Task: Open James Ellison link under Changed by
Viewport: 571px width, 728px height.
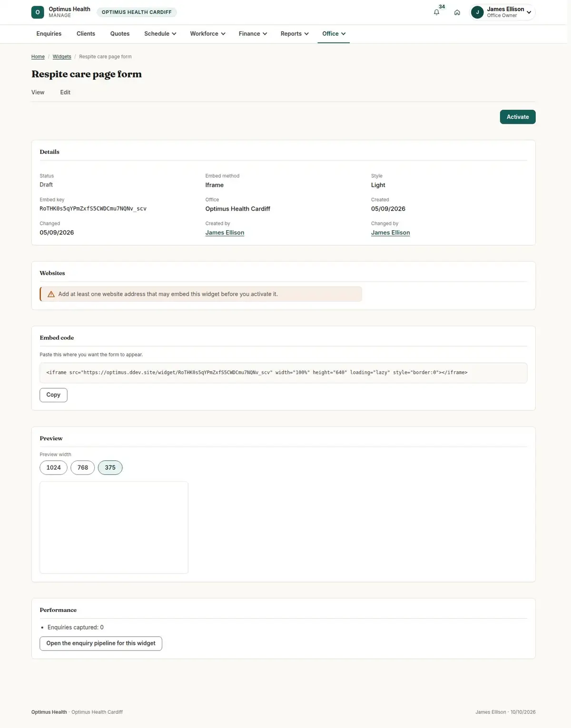Action: click(391, 233)
